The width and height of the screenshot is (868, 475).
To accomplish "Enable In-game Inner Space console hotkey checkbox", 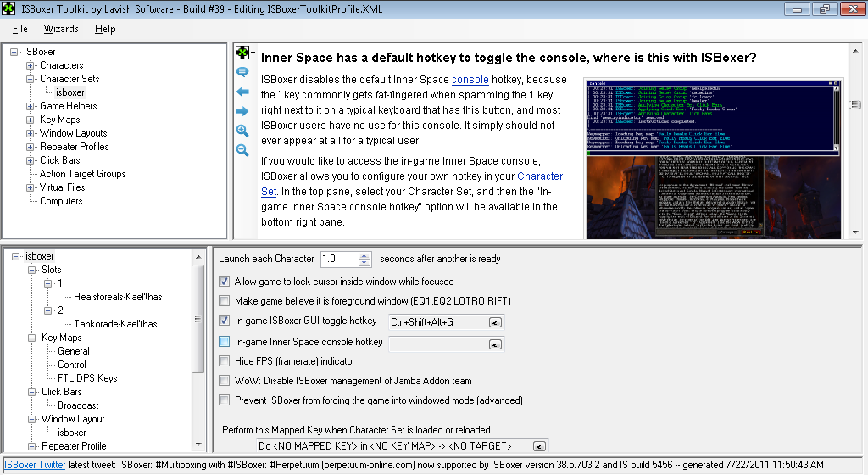I will point(224,342).
